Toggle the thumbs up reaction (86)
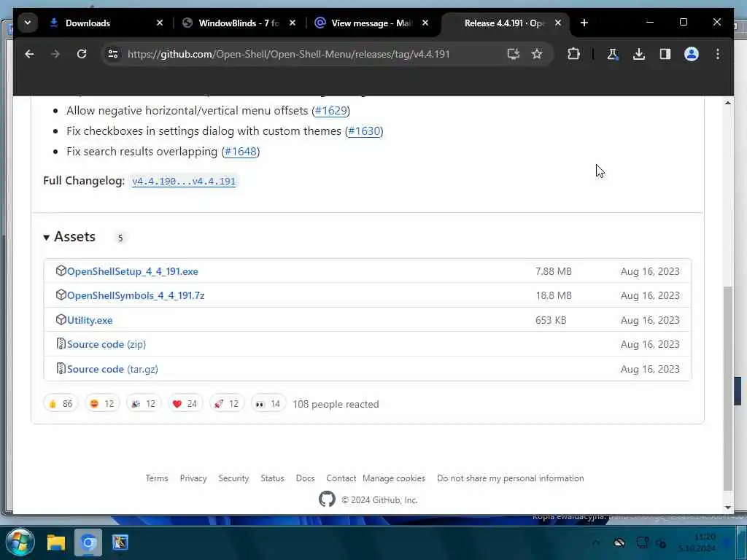Screen dimensions: 747x560 (61, 404)
